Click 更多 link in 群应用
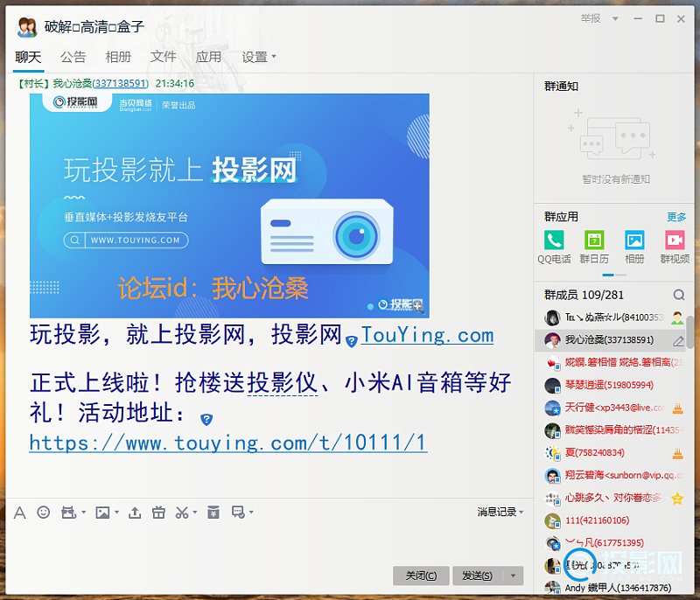This screenshot has width=700, height=600. click(x=676, y=217)
